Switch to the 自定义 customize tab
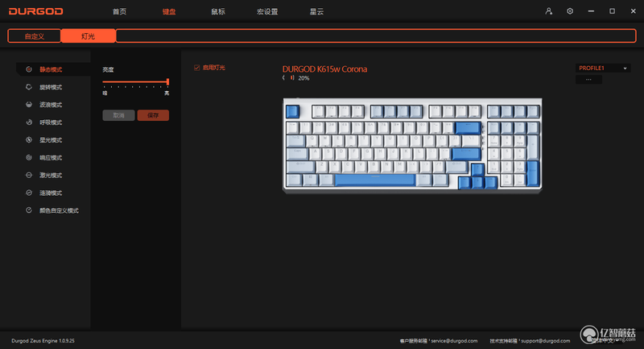Viewport: 644px width, 349px height. 35,36
